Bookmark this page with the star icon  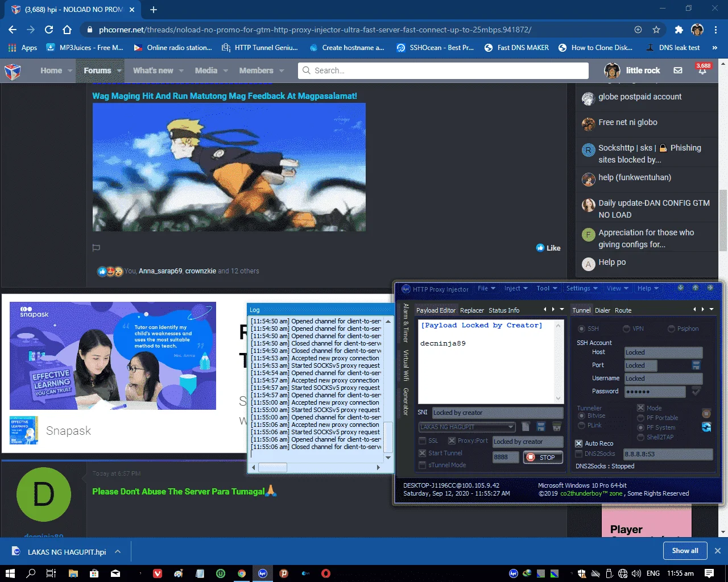click(x=656, y=30)
